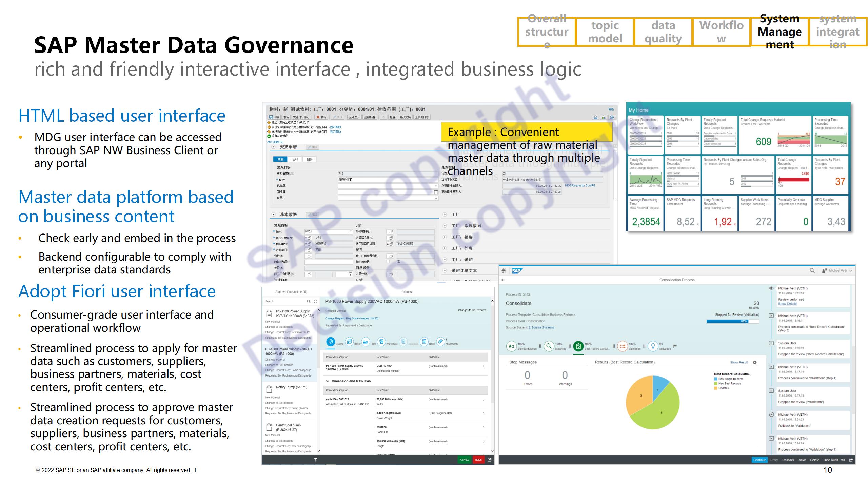Click the print icon in material form toolbar
The width and height of the screenshot is (868, 488).
point(595,117)
